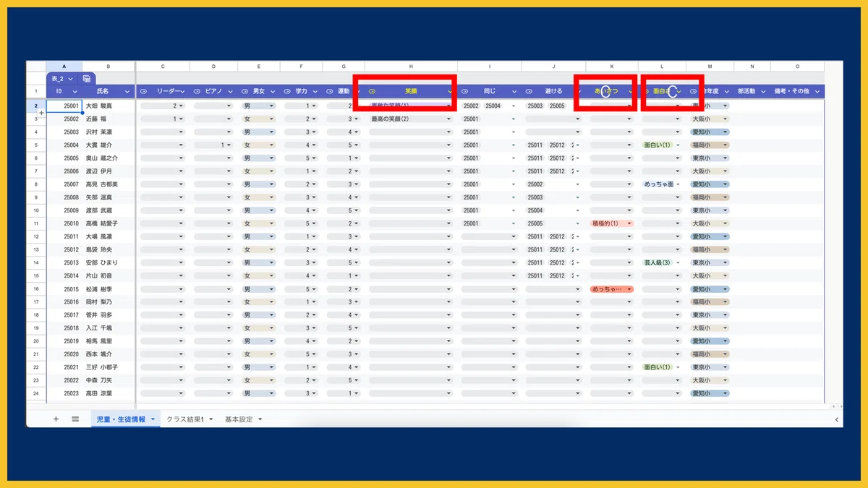Click the dropdown type icon in 笑顔 header
The width and height of the screenshot is (868, 488).
click(x=372, y=92)
